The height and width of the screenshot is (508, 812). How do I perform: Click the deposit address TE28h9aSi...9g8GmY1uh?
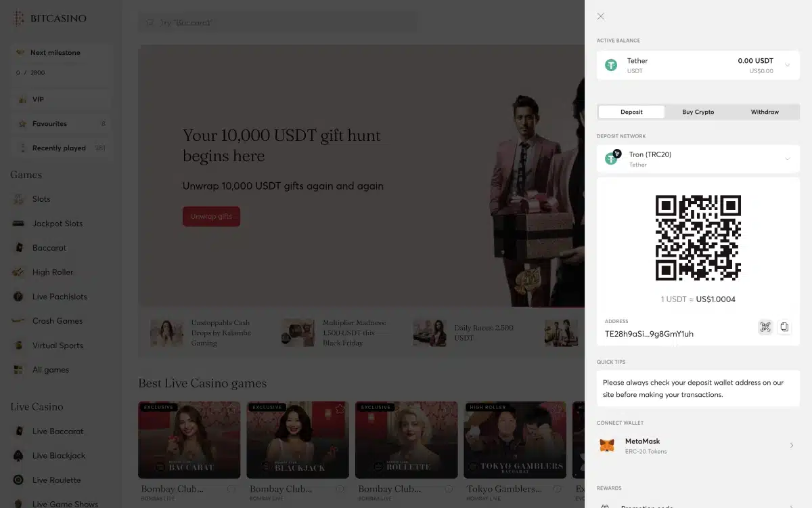(x=649, y=333)
